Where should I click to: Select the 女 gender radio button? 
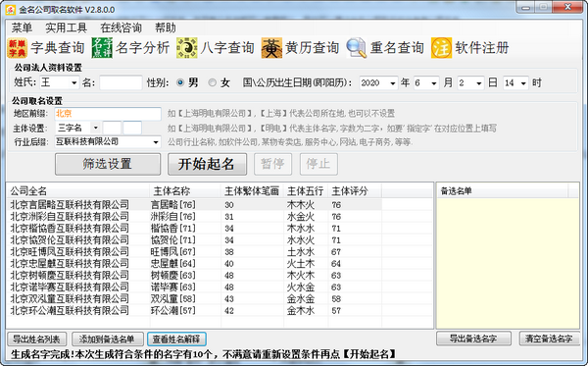[213, 82]
